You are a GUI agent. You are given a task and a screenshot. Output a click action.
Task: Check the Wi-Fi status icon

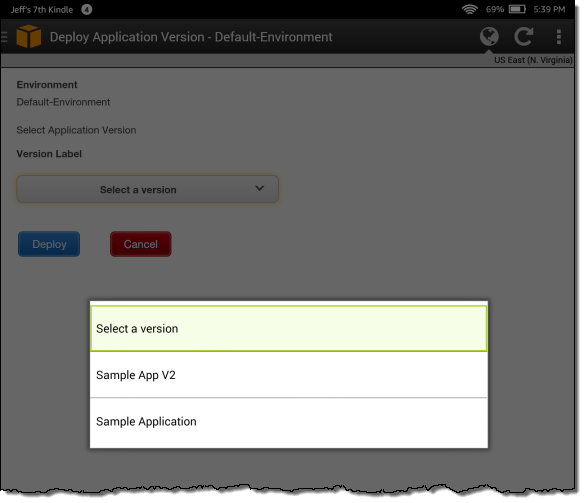[469, 9]
